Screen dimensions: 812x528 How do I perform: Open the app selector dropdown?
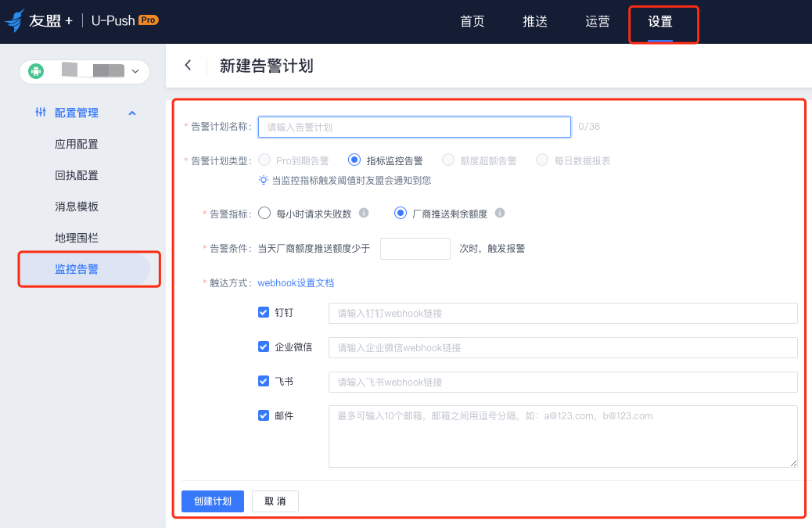pos(84,71)
